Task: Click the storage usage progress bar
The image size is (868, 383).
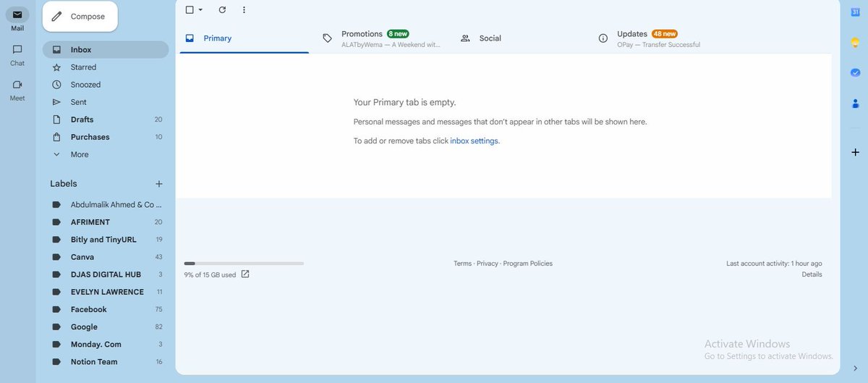Action: pos(244,264)
